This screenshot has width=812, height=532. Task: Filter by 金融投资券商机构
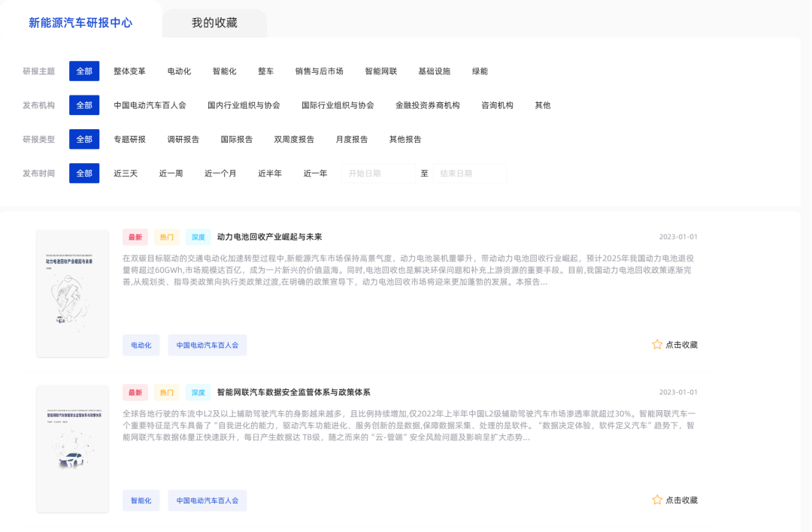coord(427,105)
